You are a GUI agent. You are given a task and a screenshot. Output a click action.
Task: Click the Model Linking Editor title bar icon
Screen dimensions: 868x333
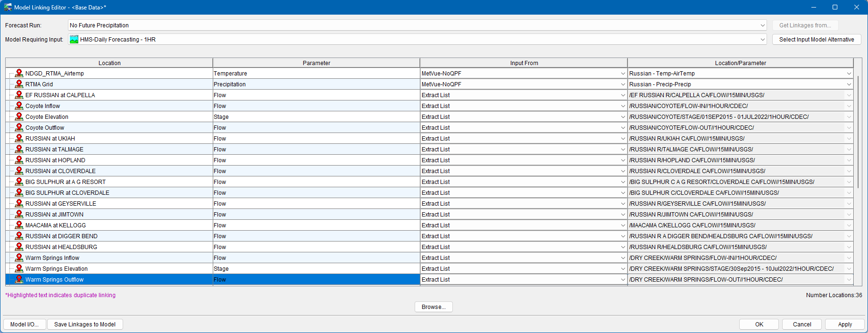[8, 7]
